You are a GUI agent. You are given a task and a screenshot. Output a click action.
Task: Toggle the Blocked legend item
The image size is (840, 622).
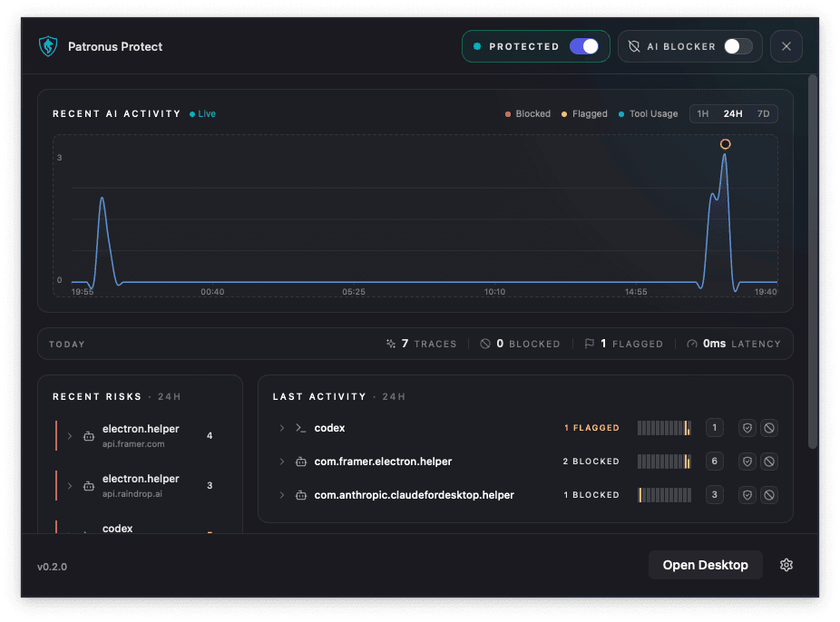[x=528, y=113]
